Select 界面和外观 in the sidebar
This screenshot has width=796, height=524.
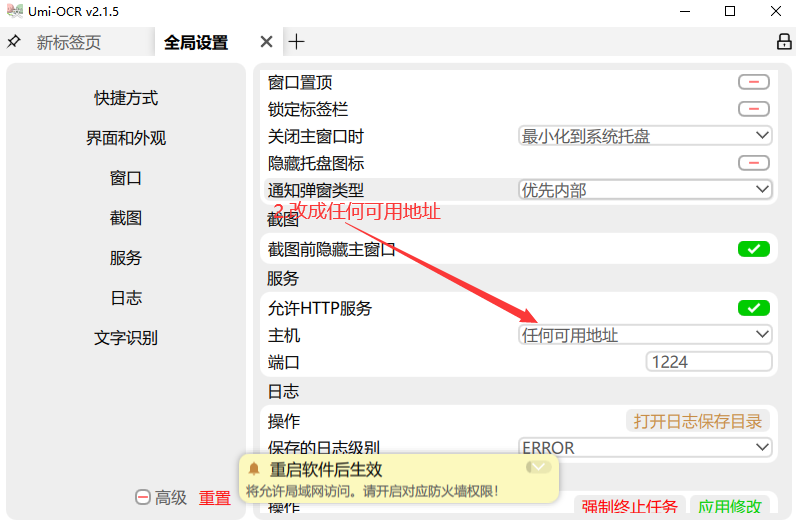[126, 138]
